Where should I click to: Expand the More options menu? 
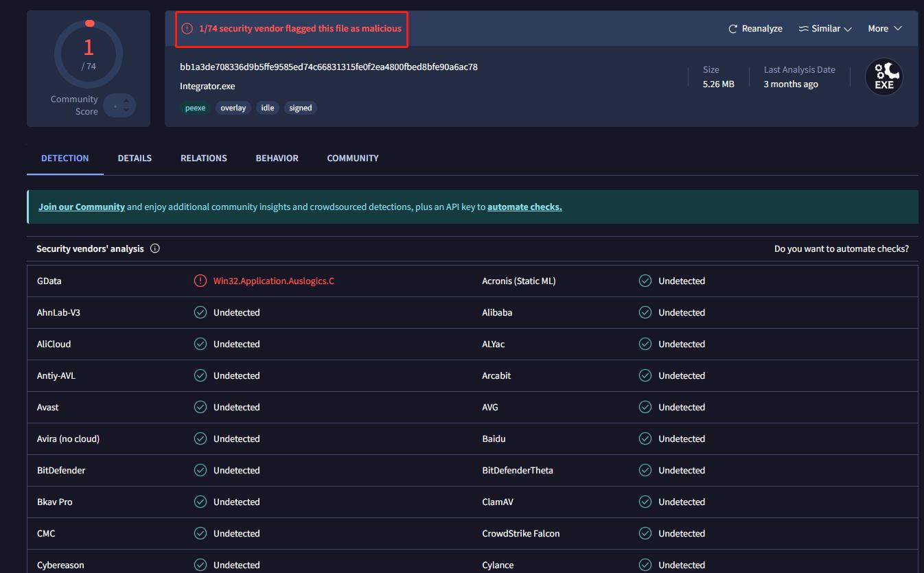885,29
